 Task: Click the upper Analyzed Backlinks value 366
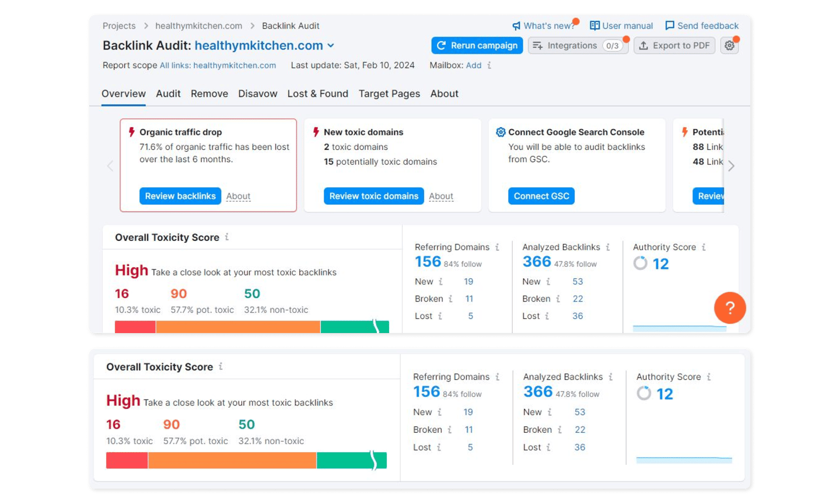[x=537, y=262]
